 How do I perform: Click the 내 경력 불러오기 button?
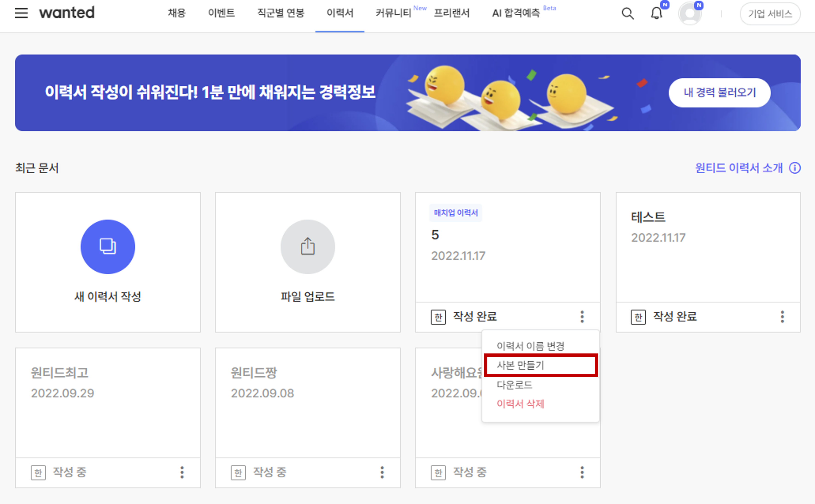[x=720, y=93]
